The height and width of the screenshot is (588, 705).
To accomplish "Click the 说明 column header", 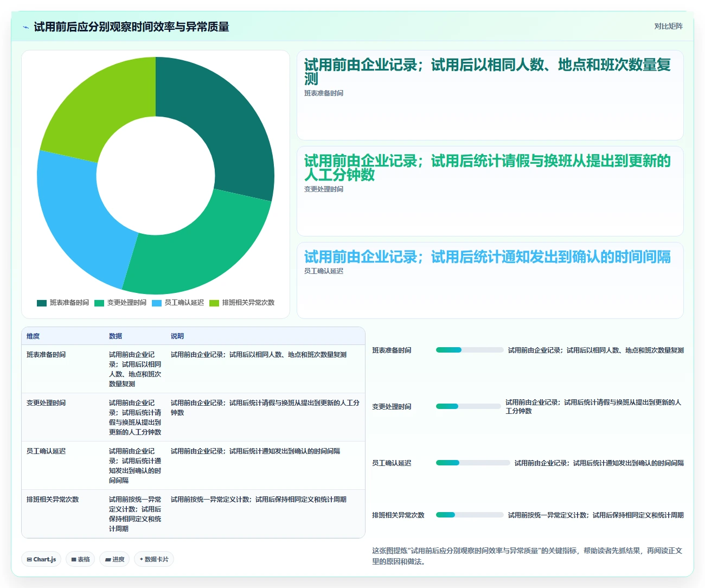I will point(177,336).
